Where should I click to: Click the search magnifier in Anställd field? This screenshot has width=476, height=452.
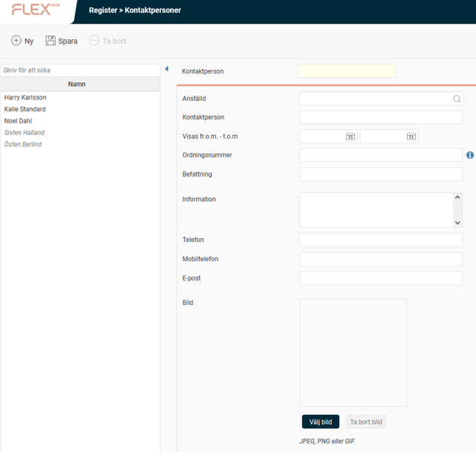(457, 99)
